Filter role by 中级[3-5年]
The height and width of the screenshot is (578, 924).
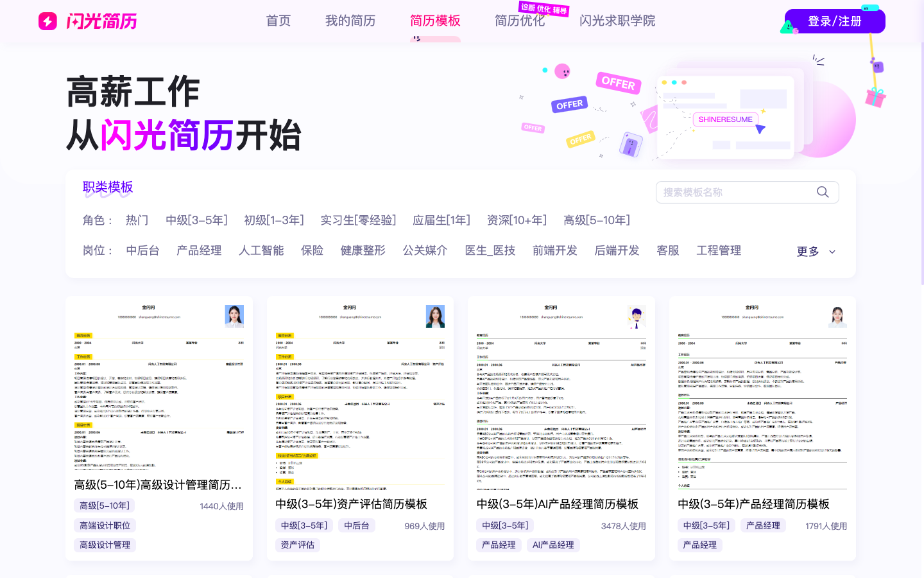(196, 220)
